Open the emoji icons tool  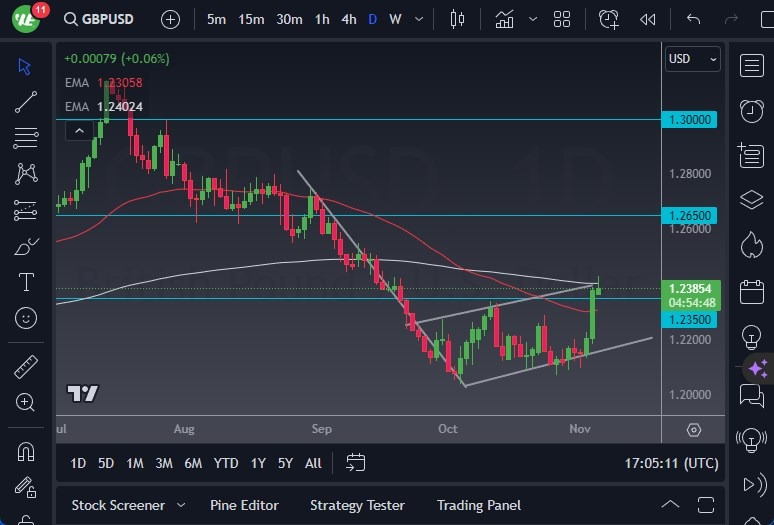coord(26,318)
